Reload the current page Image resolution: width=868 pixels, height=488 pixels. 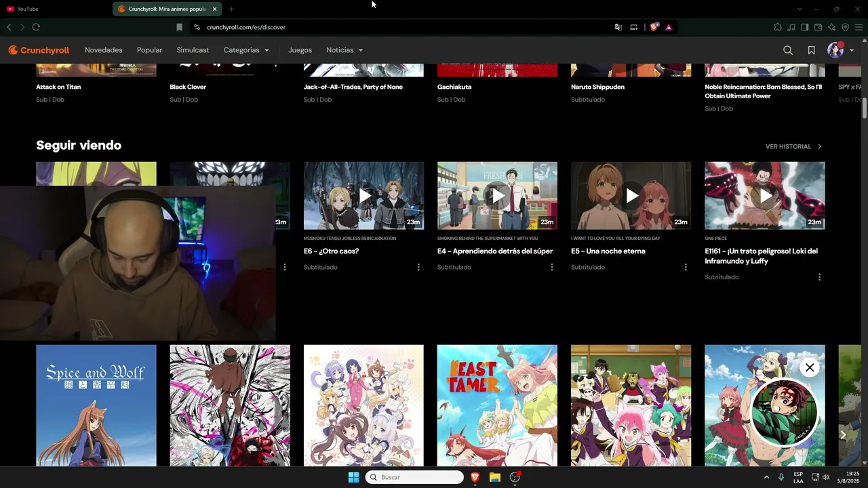36,27
